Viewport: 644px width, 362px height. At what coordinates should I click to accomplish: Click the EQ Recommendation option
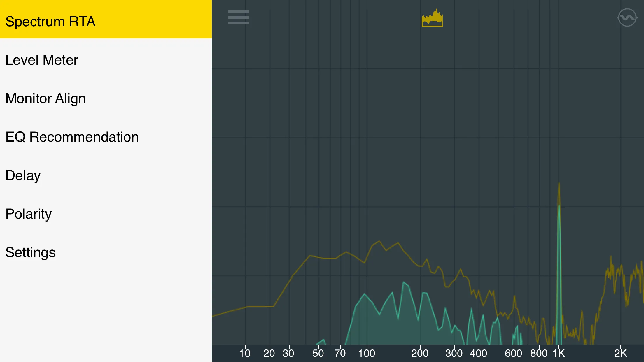tap(72, 137)
